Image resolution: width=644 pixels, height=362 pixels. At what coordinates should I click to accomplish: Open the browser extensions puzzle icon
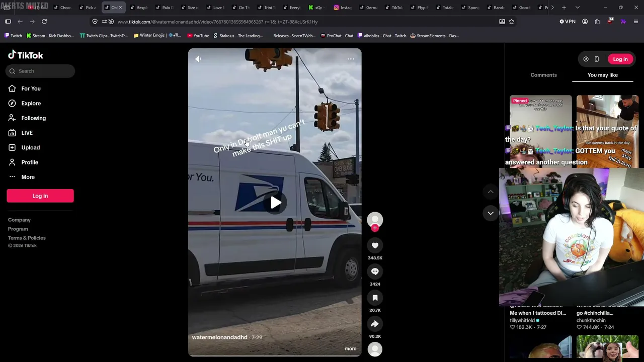[x=597, y=22]
